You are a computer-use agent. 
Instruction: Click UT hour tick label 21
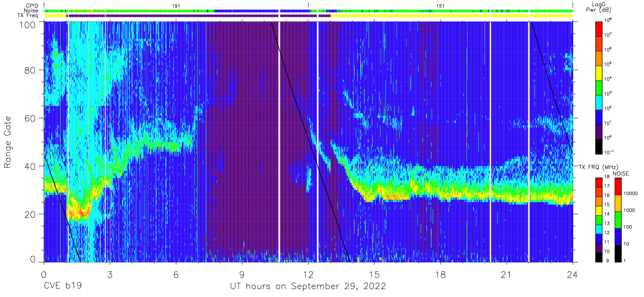[x=507, y=274]
